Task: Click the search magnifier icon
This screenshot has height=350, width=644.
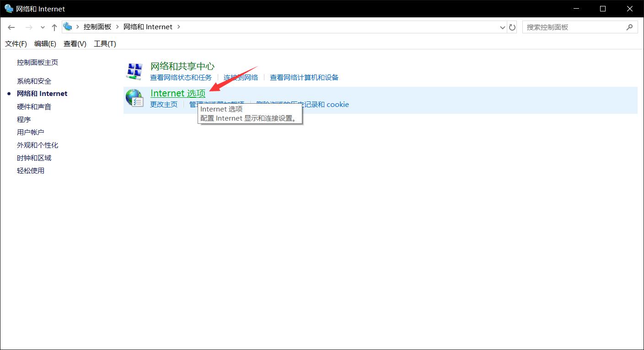Action: coord(629,27)
